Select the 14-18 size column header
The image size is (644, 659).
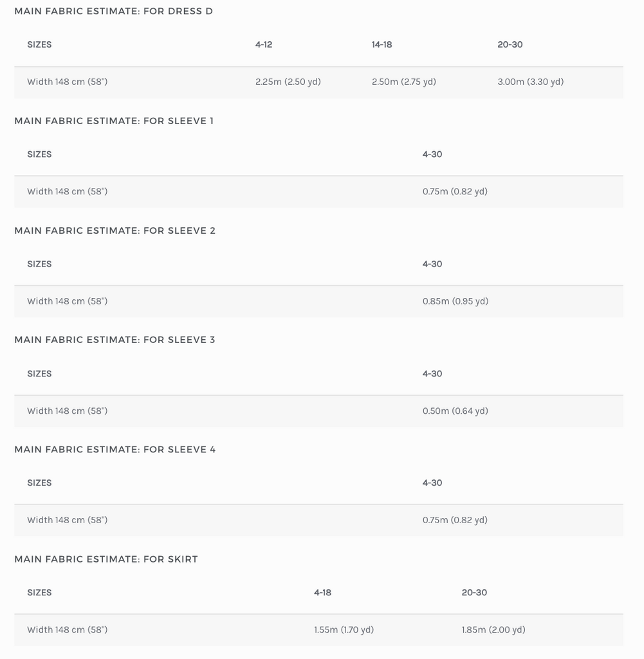(382, 44)
